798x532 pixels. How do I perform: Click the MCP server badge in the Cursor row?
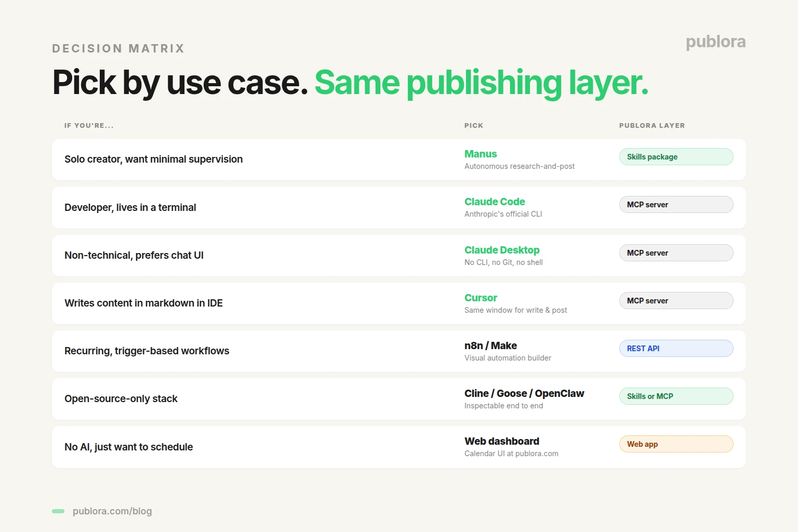[676, 301]
